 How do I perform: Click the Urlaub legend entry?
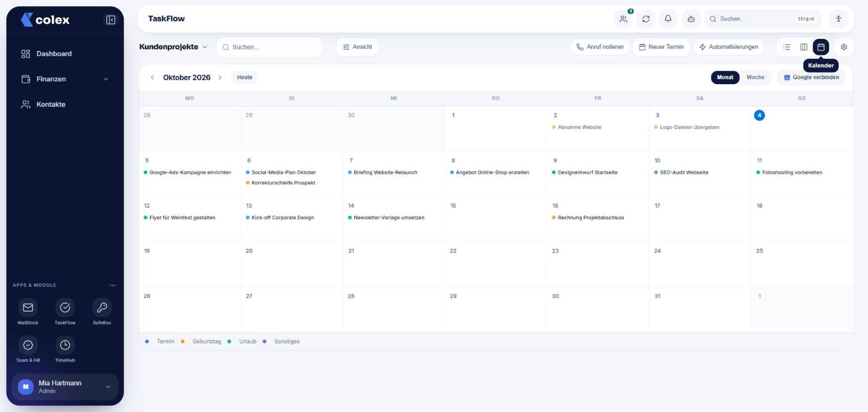pos(242,342)
